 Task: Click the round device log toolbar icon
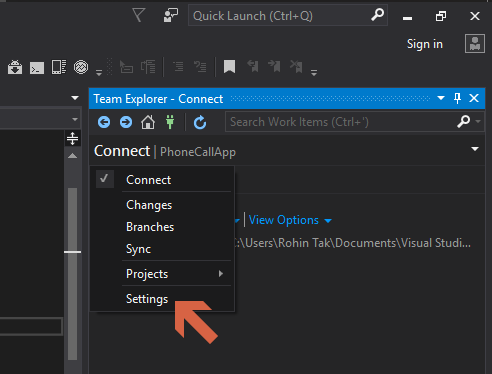81,67
